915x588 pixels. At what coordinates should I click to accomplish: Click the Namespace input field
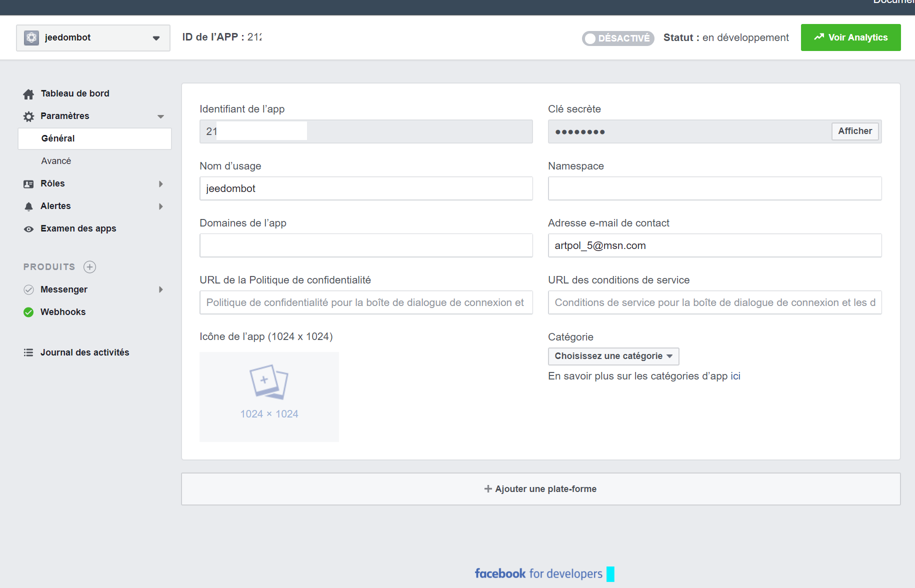tap(714, 188)
